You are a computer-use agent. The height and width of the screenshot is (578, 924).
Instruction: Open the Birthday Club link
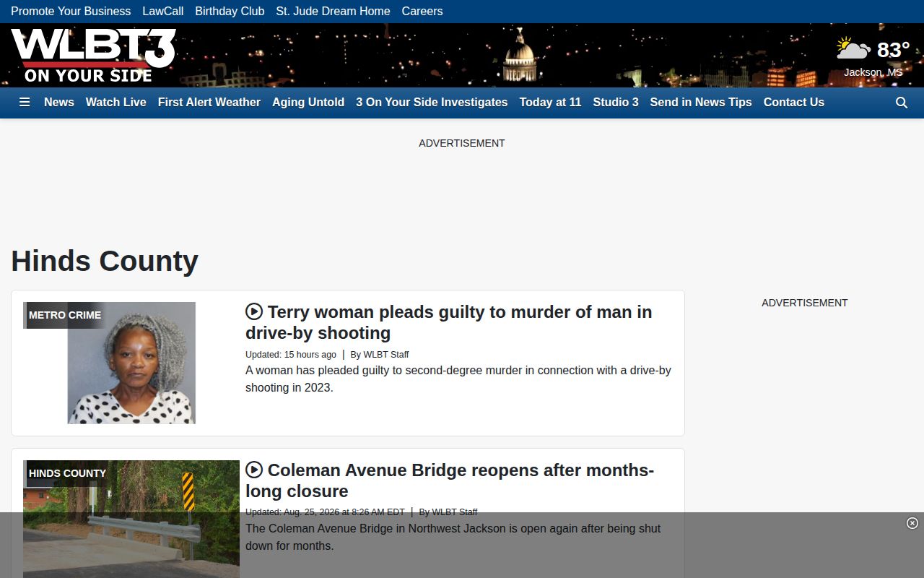(x=230, y=12)
